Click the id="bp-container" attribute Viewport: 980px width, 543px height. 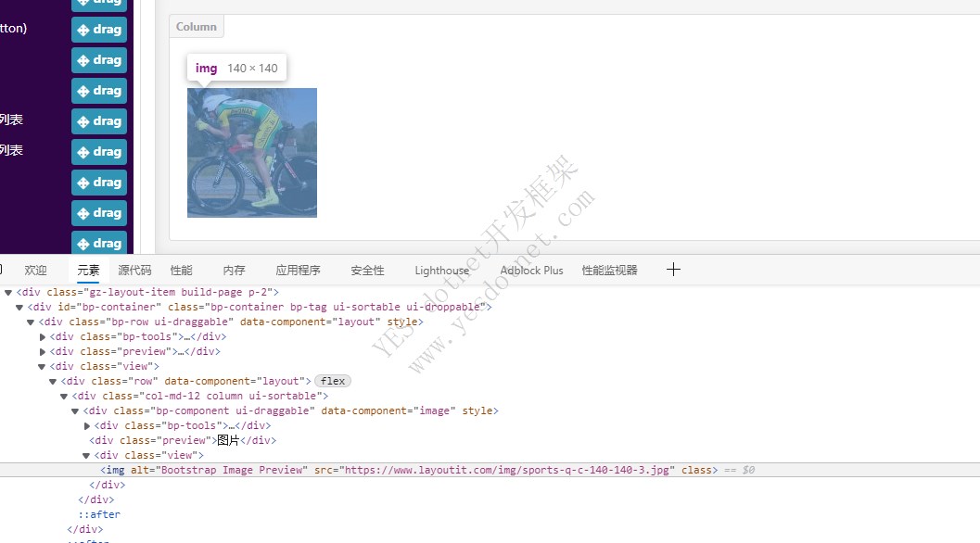[x=108, y=307]
